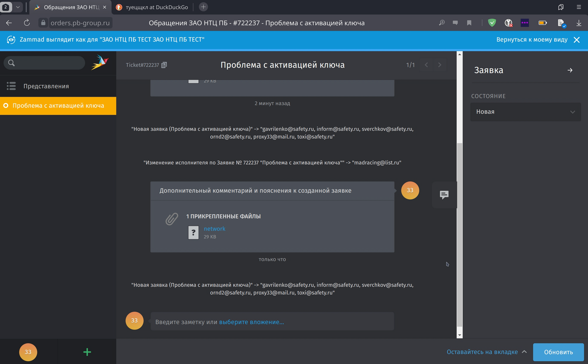Click the search magnifier icon in the sidebar
588x364 pixels.
(x=11, y=63)
